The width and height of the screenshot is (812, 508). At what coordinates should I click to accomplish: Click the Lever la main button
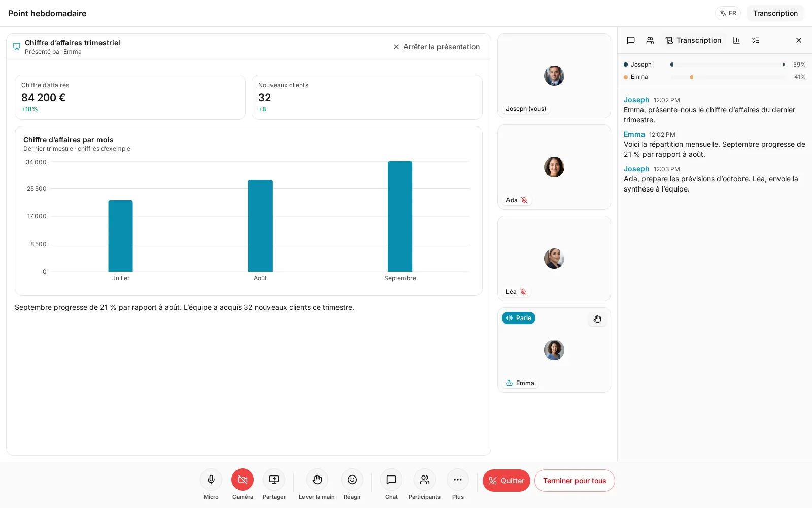tap(317, 480)
